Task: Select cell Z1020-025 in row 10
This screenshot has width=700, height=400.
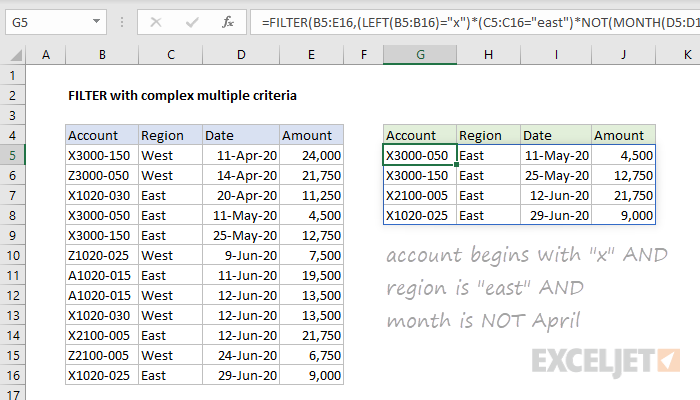Action: (102, 255)
